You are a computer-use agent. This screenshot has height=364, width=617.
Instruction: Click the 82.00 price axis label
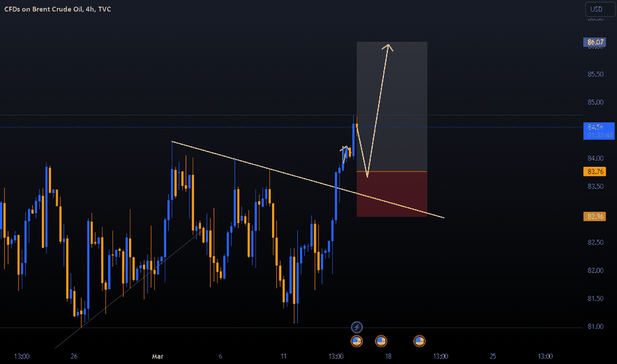(x=595, y=270)
